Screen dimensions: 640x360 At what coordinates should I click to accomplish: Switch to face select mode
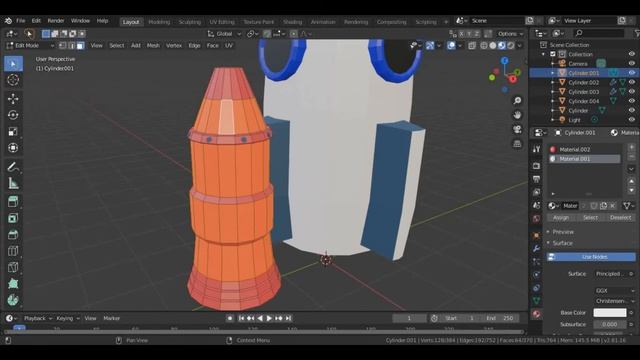click(80, 46)
